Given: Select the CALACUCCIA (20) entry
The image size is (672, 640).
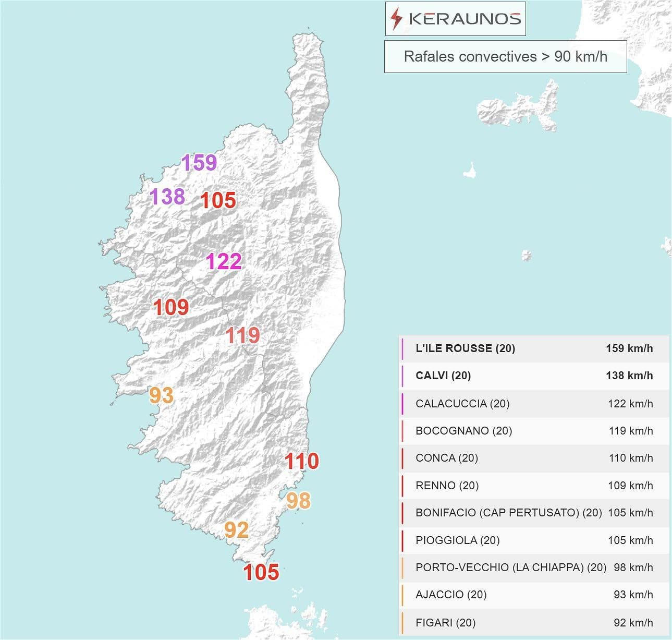Looking at the screenshot, I should point(462,403).
